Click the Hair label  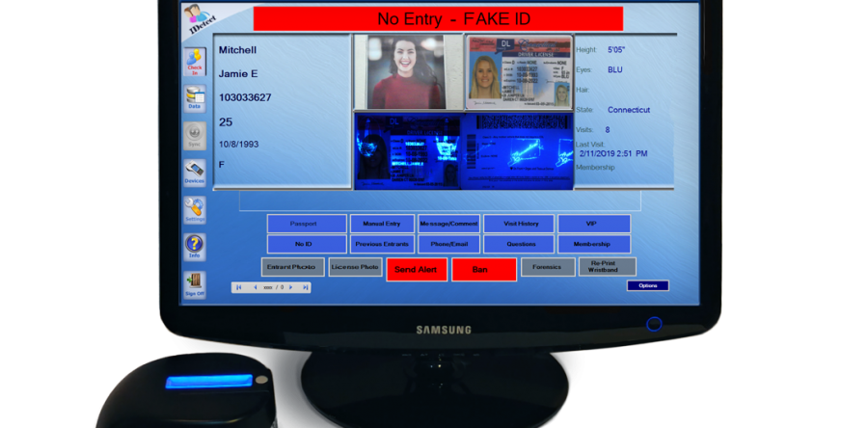(583, 90)
